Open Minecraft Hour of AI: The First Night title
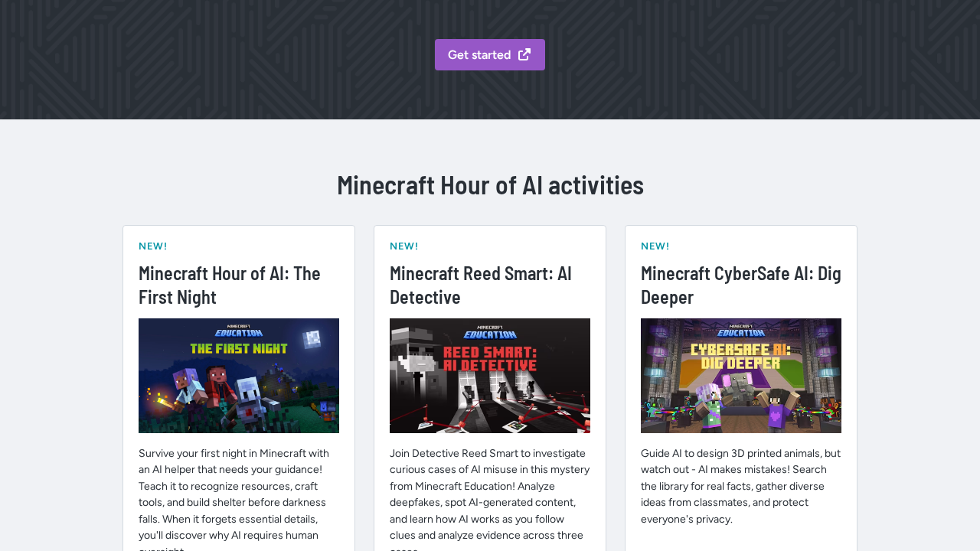The width and height of the screenshot is (980, 551). (x=230, y=285)
